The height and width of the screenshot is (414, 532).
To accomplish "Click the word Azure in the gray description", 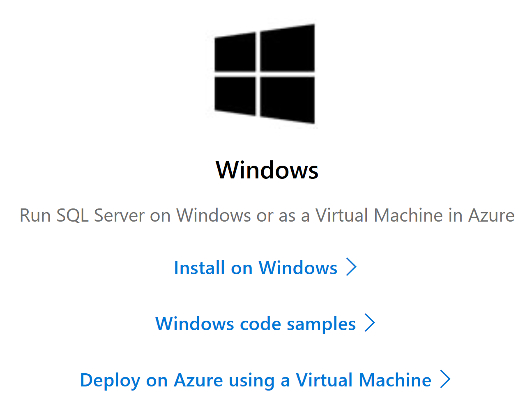I will click(491, 215).
